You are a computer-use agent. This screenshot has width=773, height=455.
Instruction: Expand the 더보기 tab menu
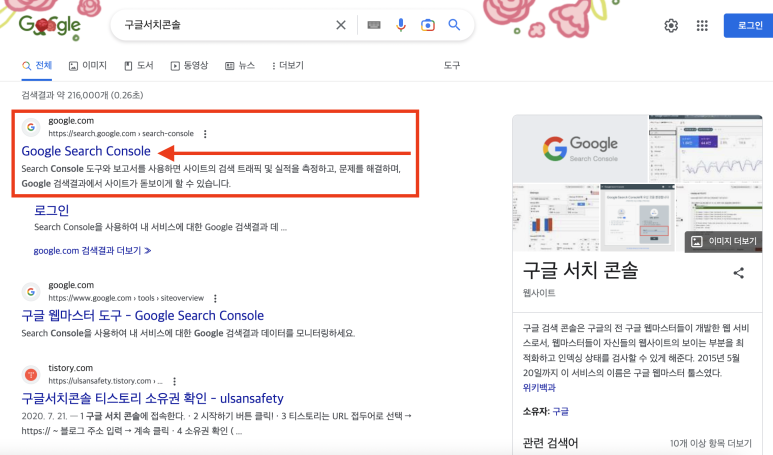tap(288, 66)
